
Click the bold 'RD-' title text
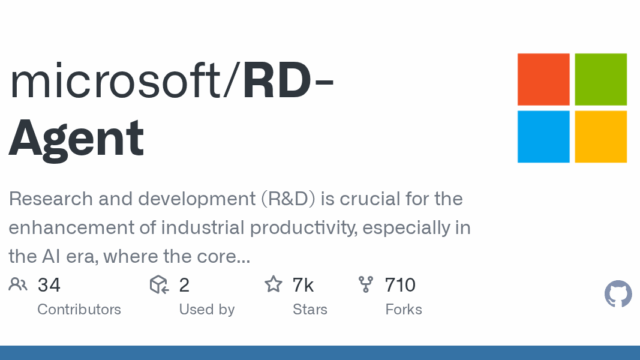pos(288,81)
